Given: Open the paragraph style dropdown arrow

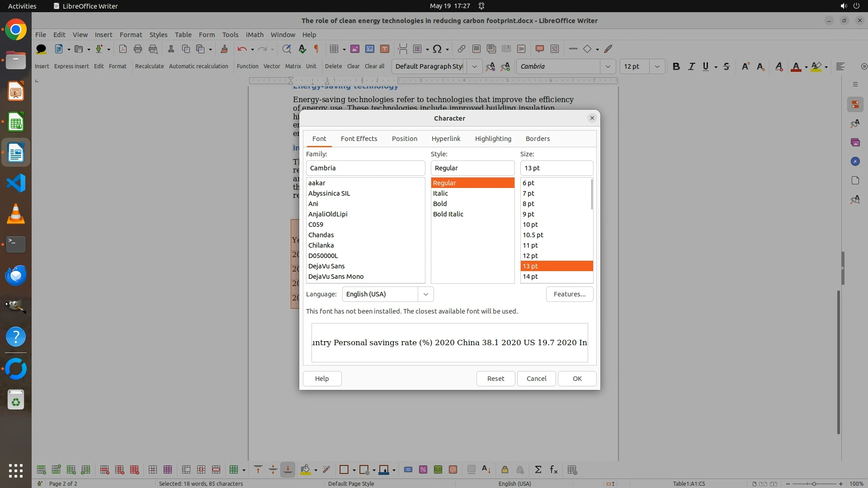Looking at the screenshot, I should (x=474, y=66).
